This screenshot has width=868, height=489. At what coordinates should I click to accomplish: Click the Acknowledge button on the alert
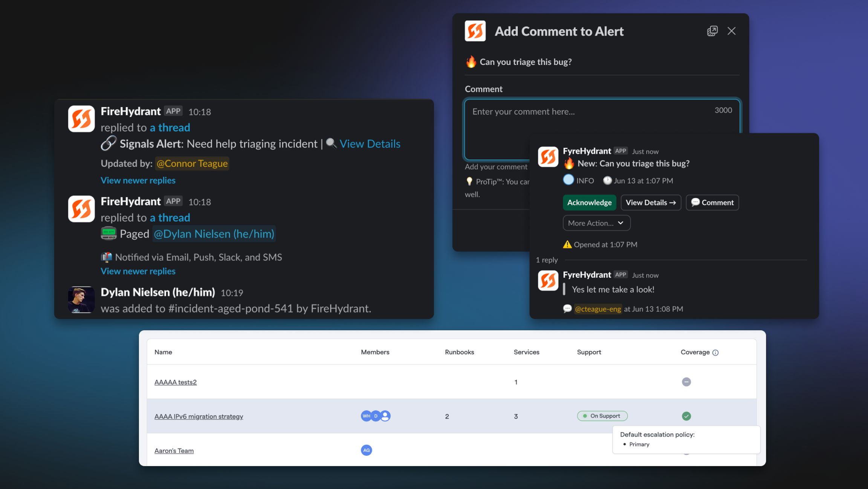click(589, 203)
